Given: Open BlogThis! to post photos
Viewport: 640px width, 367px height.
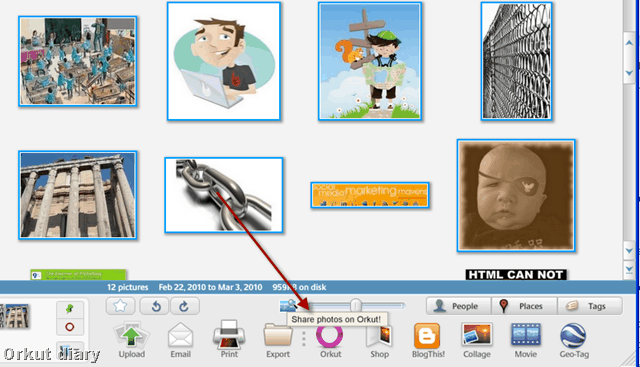Looking at the screenshot, I should (x=428, y=340).
